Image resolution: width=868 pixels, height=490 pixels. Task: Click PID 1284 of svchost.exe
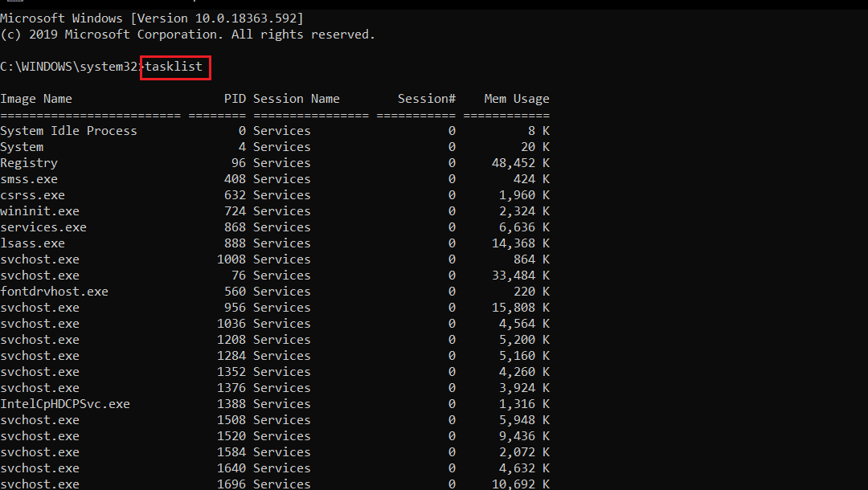(231, 356)
